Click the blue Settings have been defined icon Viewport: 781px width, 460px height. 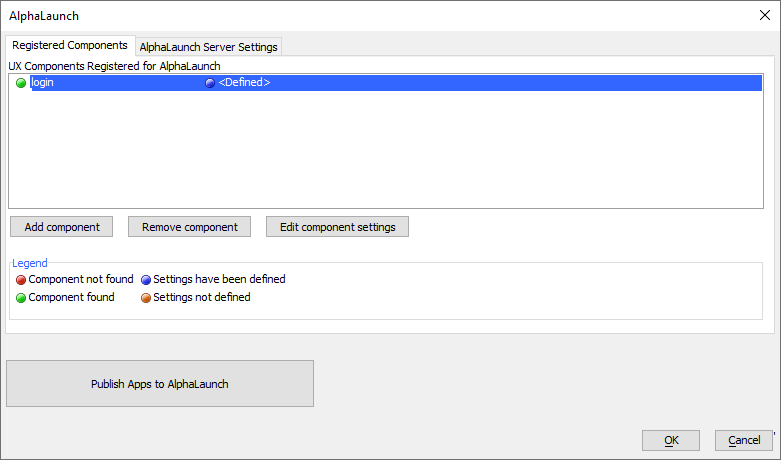coord(146,280)
